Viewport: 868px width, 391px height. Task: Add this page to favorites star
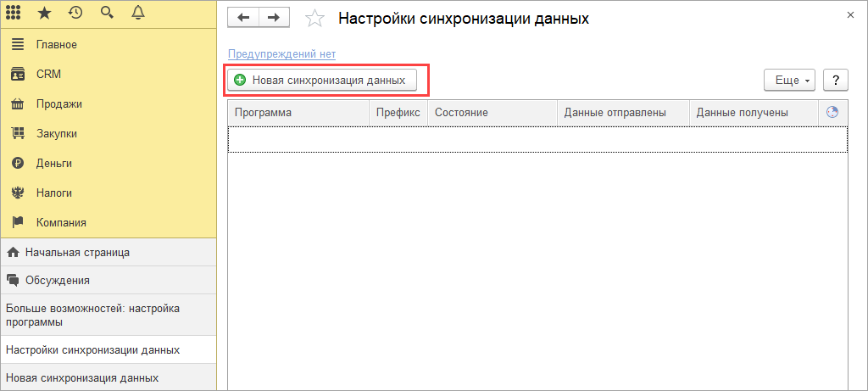pos(314,18)
